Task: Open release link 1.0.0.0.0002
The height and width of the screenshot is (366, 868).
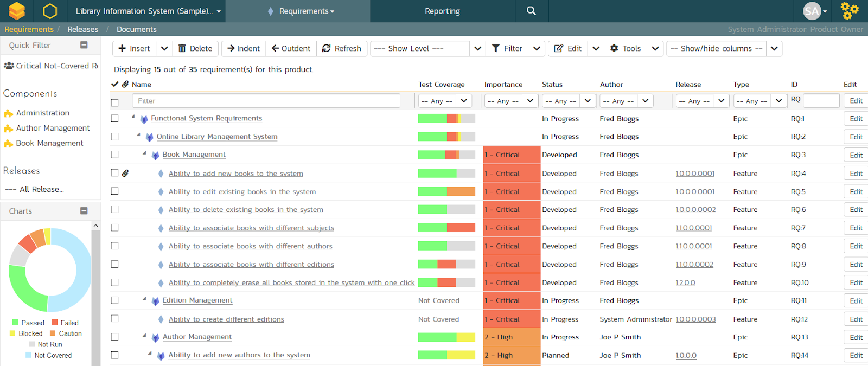Action: pyautogui.click(x=695, y=210)
